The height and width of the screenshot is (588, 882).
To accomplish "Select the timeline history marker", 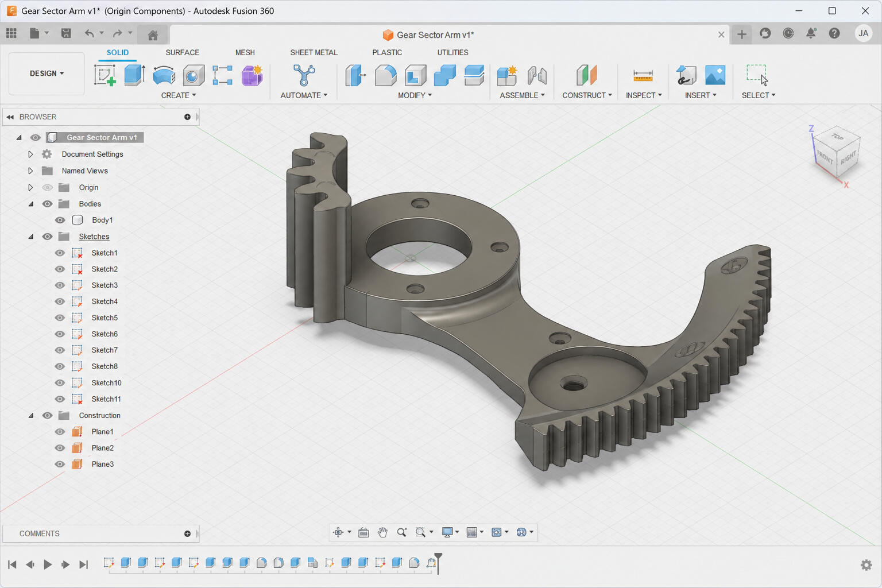I will pyautogui.click(x=438, y=563).
